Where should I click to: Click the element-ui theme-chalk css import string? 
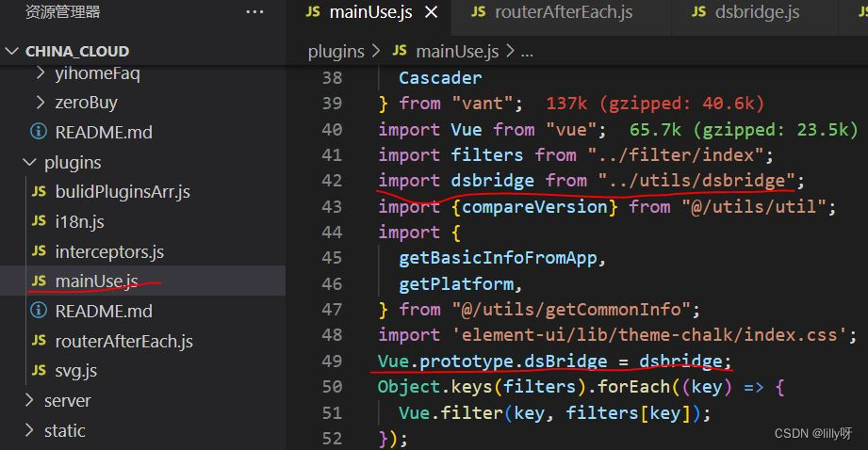tap(650, 335)
